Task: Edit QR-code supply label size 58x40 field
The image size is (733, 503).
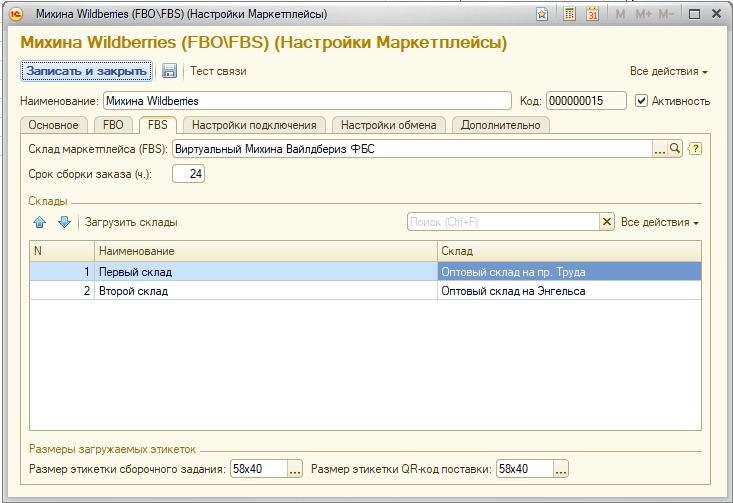Action: point(525,468)
